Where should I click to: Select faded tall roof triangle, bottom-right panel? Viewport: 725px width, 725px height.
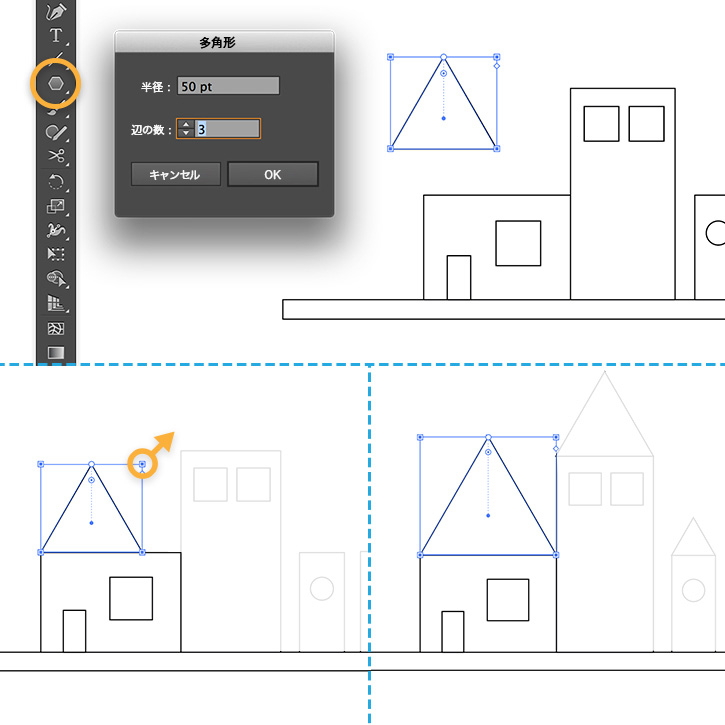(x=604, y=414)
